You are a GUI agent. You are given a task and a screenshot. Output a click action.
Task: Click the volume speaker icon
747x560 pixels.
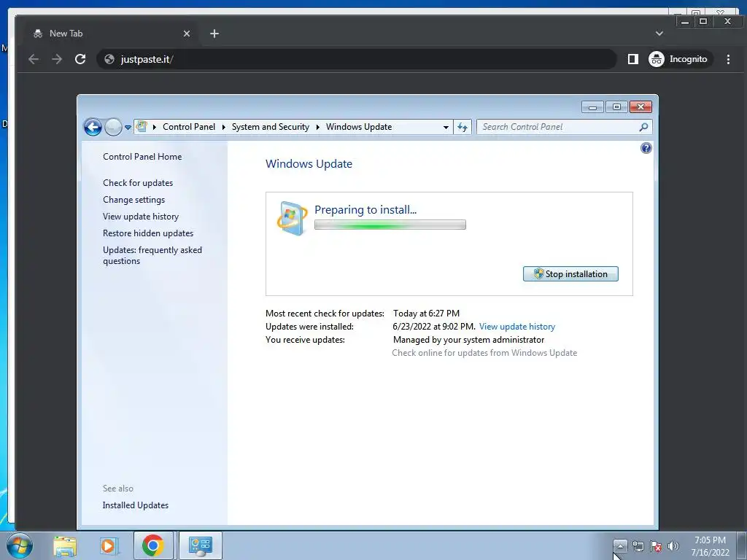(x=673, y=546)
